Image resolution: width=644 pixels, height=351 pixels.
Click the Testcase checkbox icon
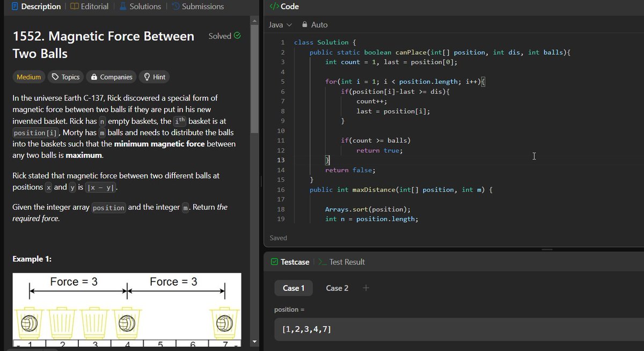(276, 262)
